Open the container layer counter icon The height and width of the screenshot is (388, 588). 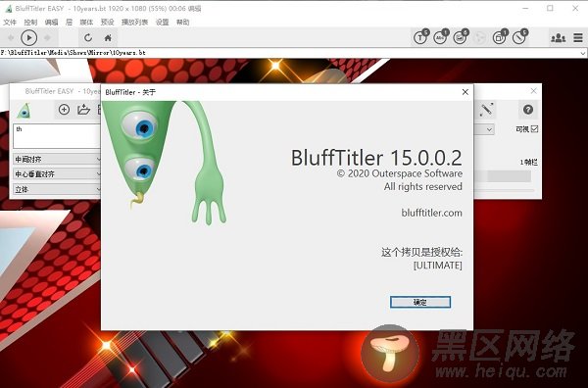(x=500, y=37)
